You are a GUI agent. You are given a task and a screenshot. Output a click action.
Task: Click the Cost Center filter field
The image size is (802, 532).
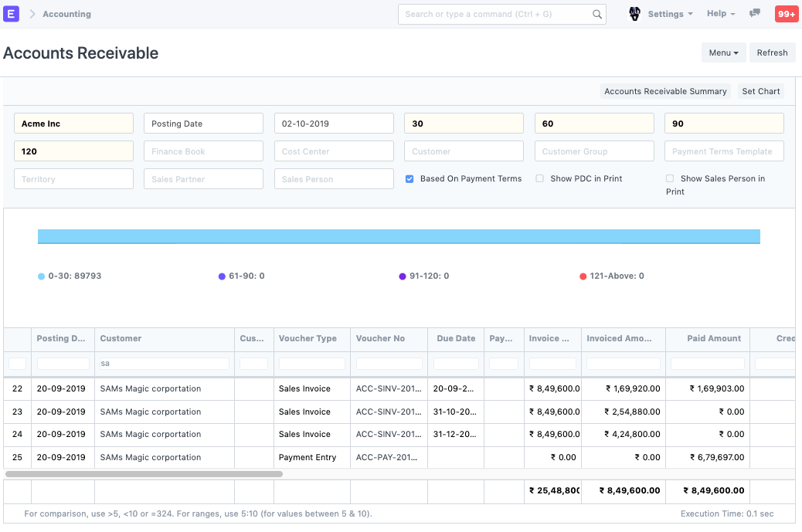click(x=334, y=151)
